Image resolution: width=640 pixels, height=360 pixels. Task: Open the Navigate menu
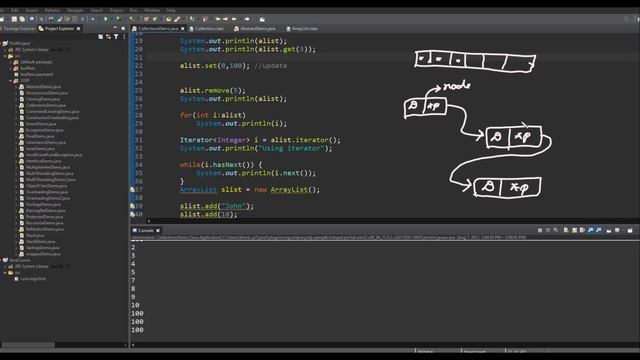click(75, 10)
